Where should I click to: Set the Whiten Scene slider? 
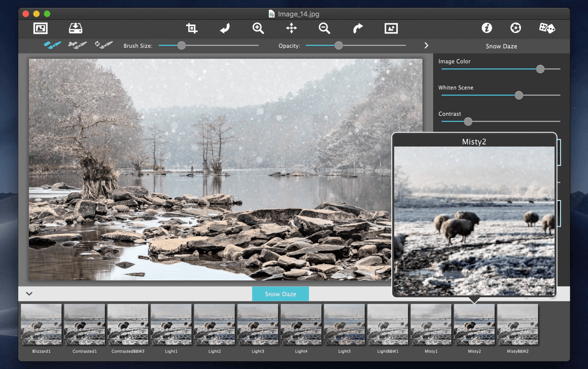coord(501,95)
